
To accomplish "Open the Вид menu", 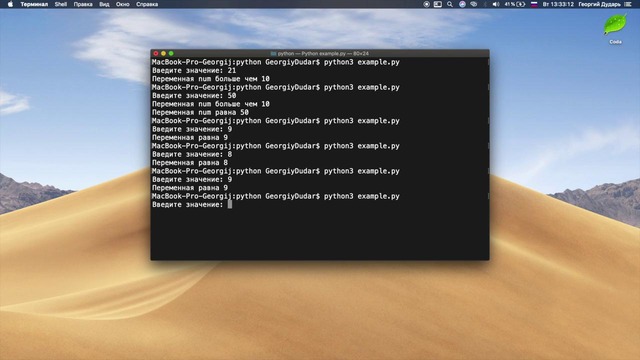I will coord(104,4).
